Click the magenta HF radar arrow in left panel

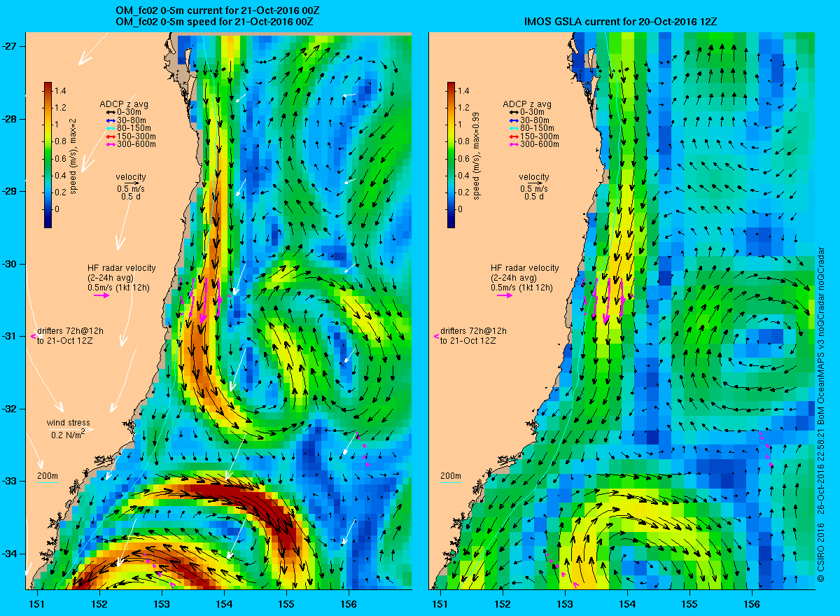(101, 295)
